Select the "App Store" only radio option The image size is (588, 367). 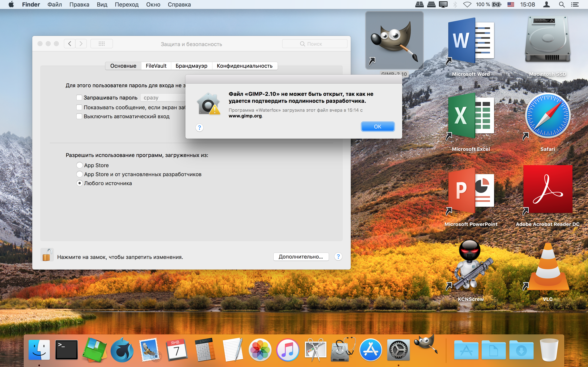point(79,165)
